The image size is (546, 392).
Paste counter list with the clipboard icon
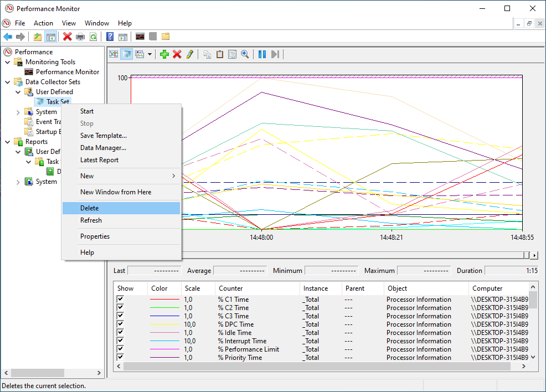(220, 54)
